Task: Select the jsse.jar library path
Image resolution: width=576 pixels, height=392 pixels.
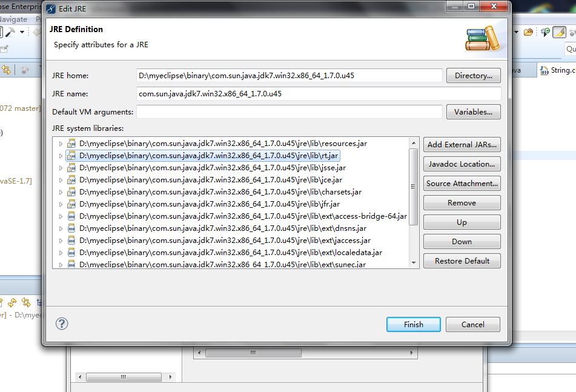Action: coord(213,168)
